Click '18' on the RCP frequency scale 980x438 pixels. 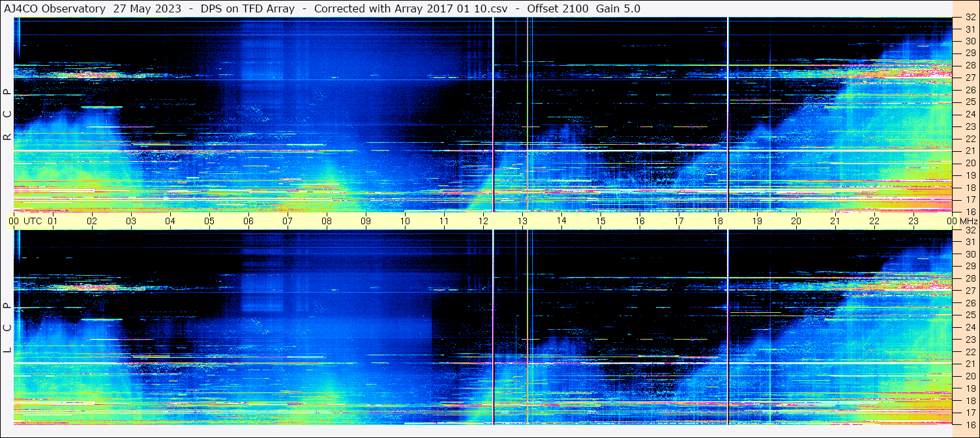[970, 188]
